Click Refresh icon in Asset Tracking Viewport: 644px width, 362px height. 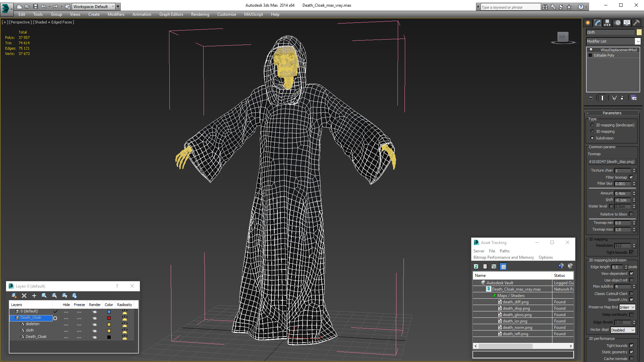pos(476,266)
